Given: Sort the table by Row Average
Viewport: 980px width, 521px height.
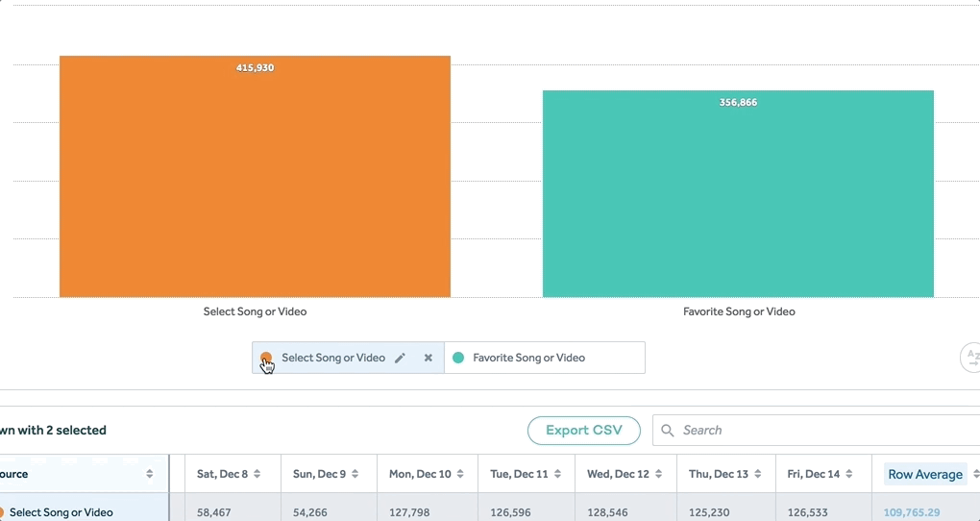Looking at the screenshot, I should (x=925, y=474).
